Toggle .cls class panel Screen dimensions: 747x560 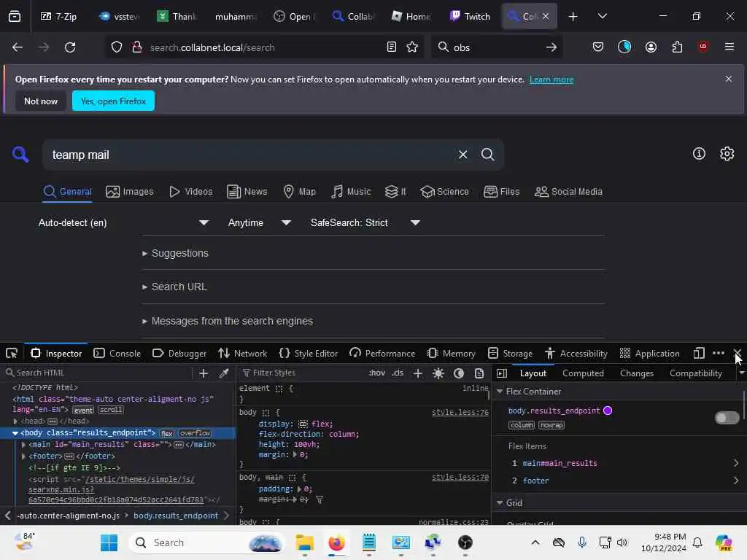point(398,373)
